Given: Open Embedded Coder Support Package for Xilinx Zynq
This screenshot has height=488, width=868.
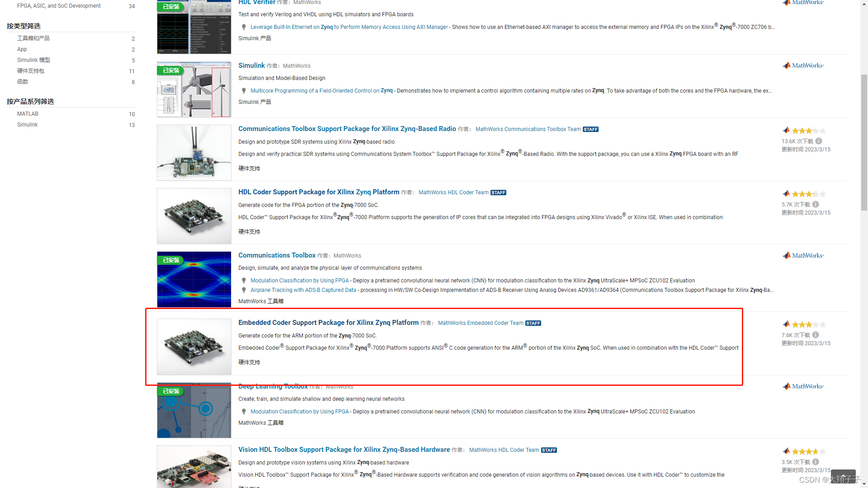Looking at the screenshot, I should point(328,323).
